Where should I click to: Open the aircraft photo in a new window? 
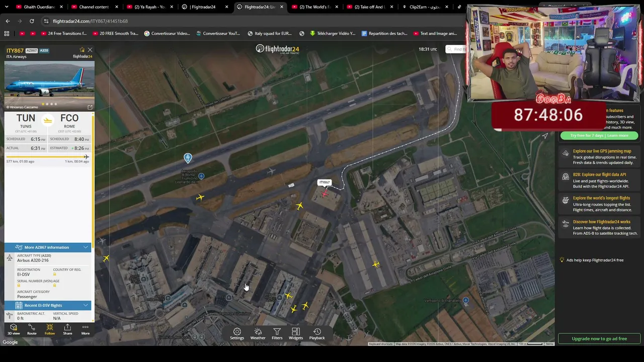(90, 107)
